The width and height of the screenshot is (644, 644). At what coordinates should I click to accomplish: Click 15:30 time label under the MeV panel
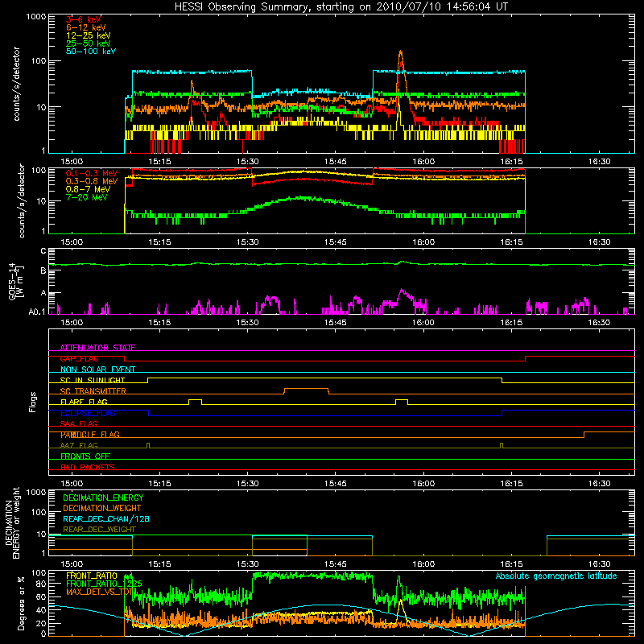point(247,242)
